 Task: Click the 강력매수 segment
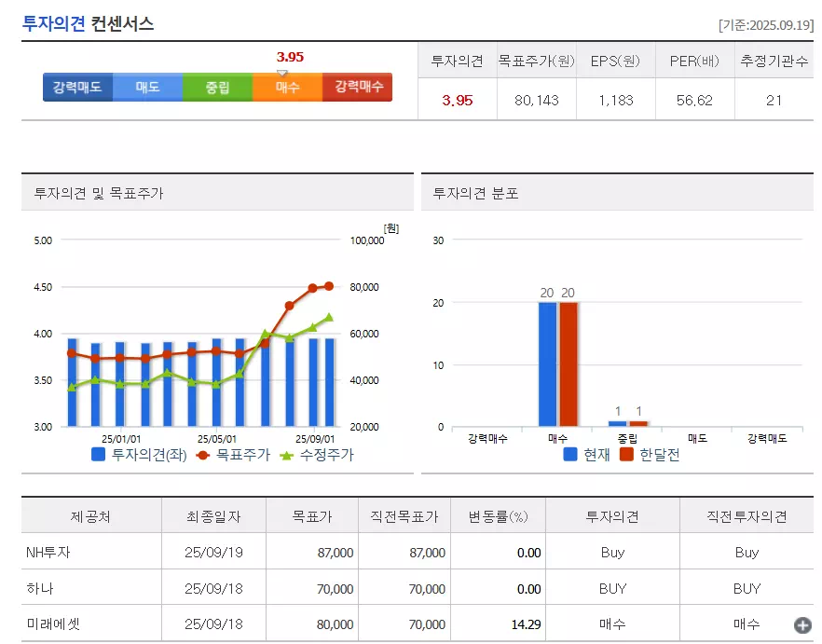tap(357, 87)
